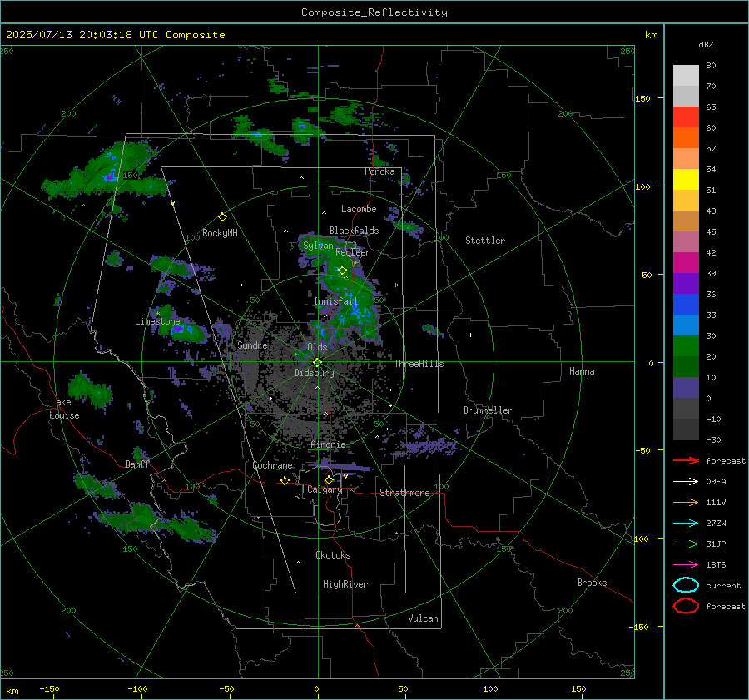This screenshot has width=749, height=700.
Task: Click the blue storm core south of Innisfail
Action: 356,313
